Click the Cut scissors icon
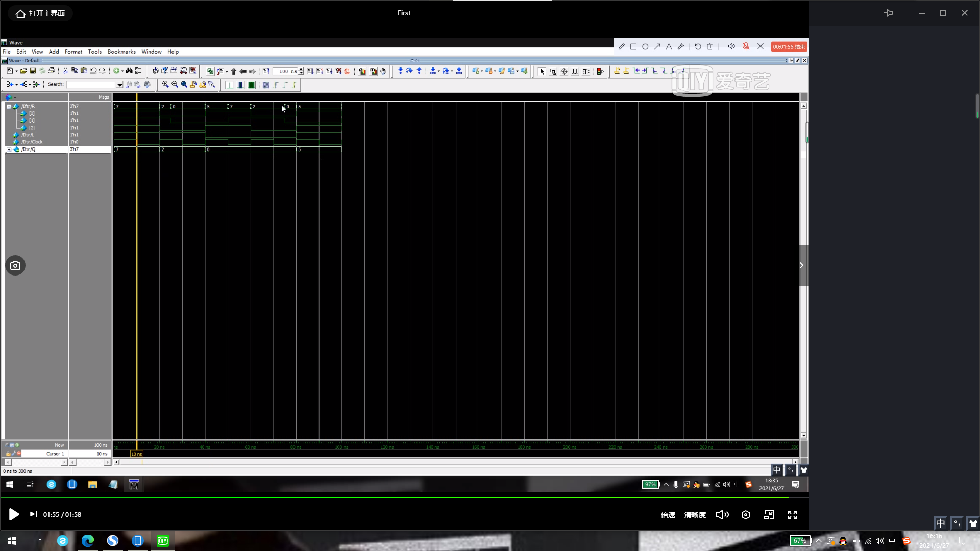 (x=65, y=71)
